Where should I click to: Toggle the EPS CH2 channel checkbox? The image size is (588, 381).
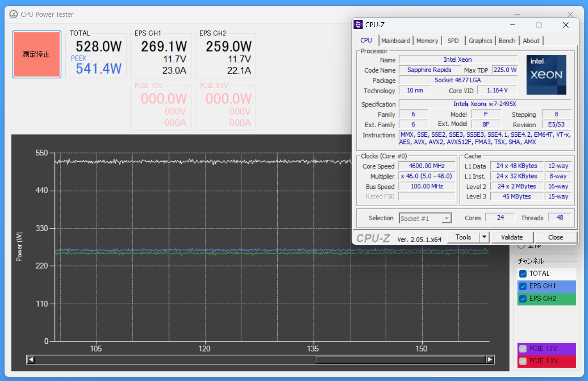(523, 298)
